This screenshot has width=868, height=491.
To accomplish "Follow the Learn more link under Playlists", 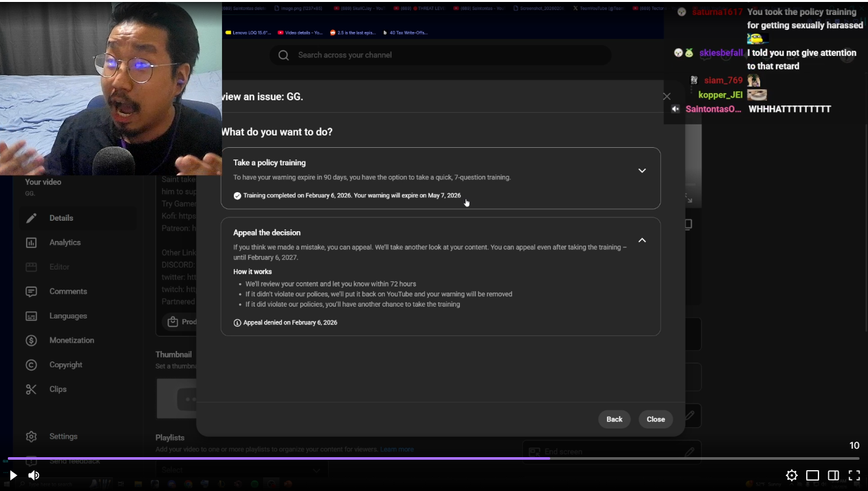I will pyautogui.click(x=397, y=449).
